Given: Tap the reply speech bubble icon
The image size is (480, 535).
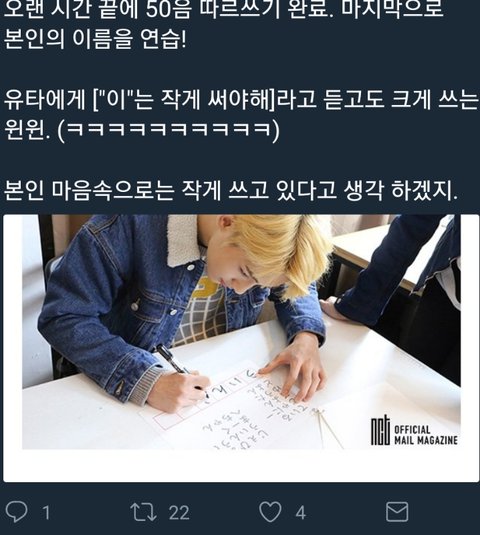Looking at the screenshot, I should (17, 512).
